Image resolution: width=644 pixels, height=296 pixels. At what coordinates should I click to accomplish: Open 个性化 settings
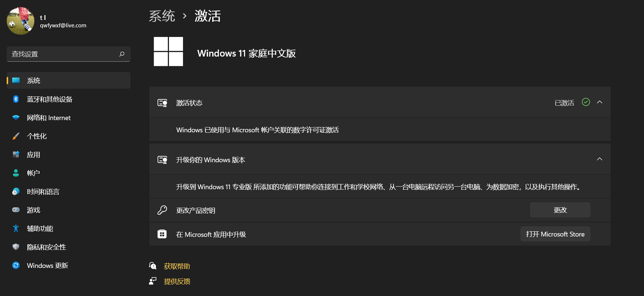[x=68, y=136]
